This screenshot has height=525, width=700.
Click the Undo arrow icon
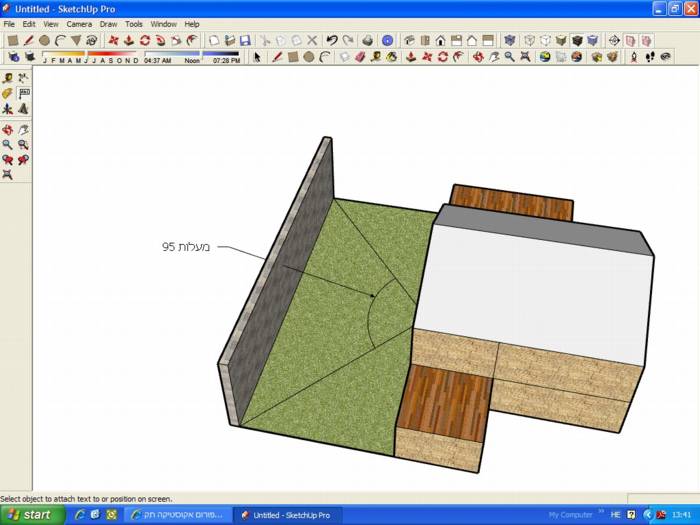[x=332, y=41]
